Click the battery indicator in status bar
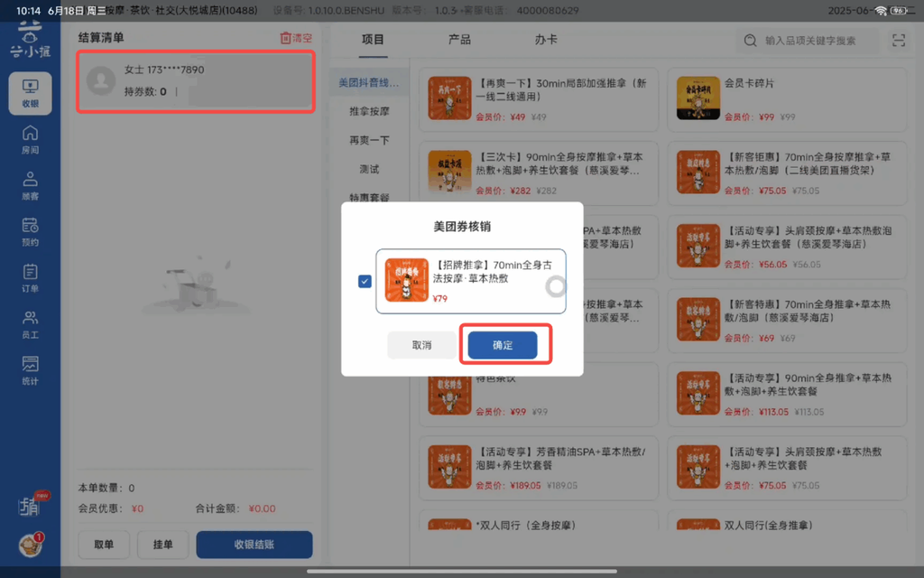 pyautogui.click(x=899, y=11)
